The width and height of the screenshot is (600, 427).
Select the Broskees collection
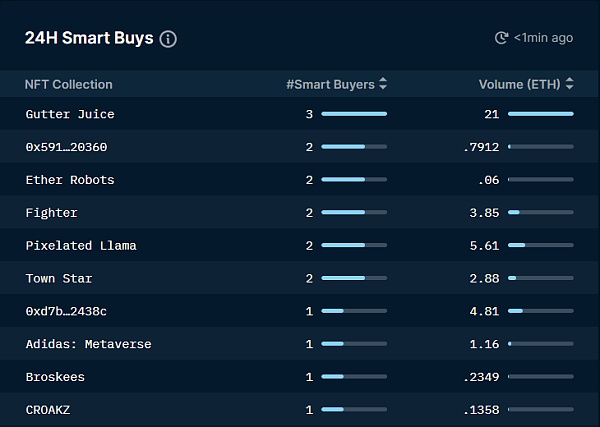(55, 377)
